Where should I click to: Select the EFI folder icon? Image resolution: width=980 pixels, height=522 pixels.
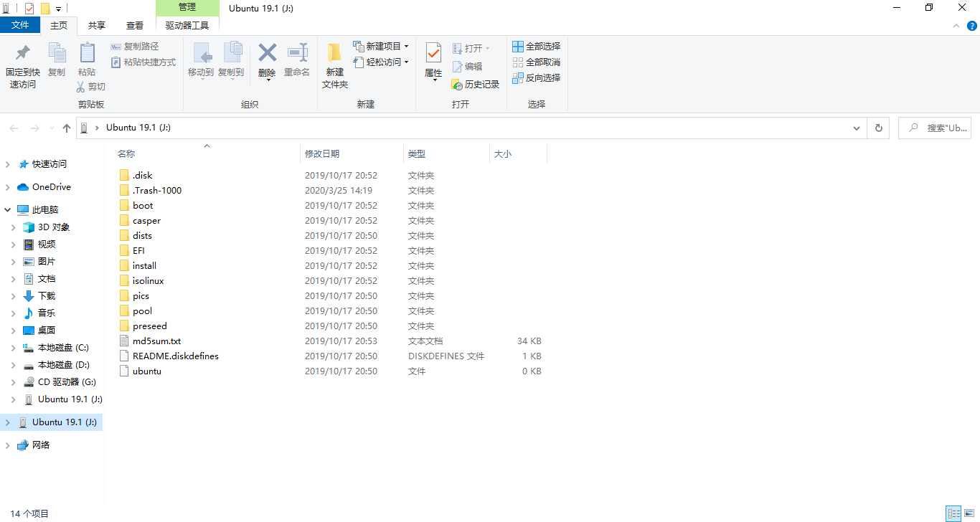tap(124, 251)
